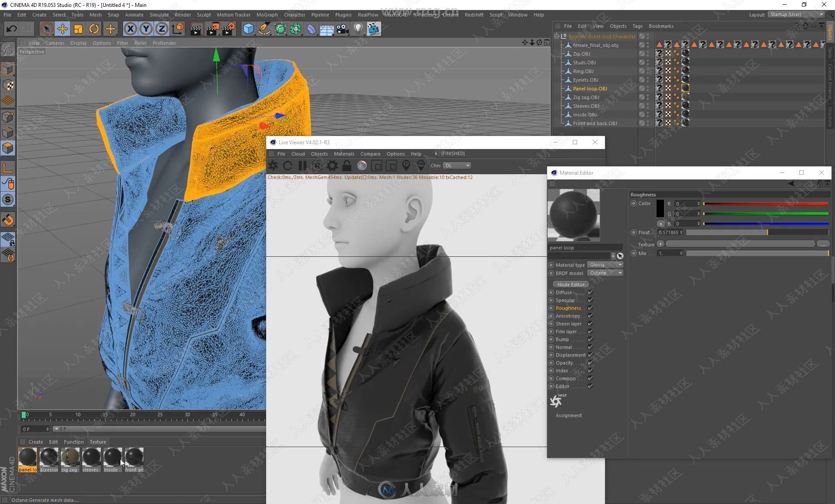Click the Coordinate System icon
The height and width of the screenshot is (504, 835).
(x=177, y=29)
